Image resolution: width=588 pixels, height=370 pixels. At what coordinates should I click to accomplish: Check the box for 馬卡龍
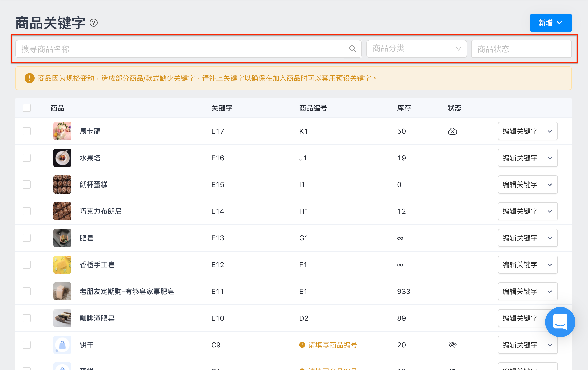point(27,131)
